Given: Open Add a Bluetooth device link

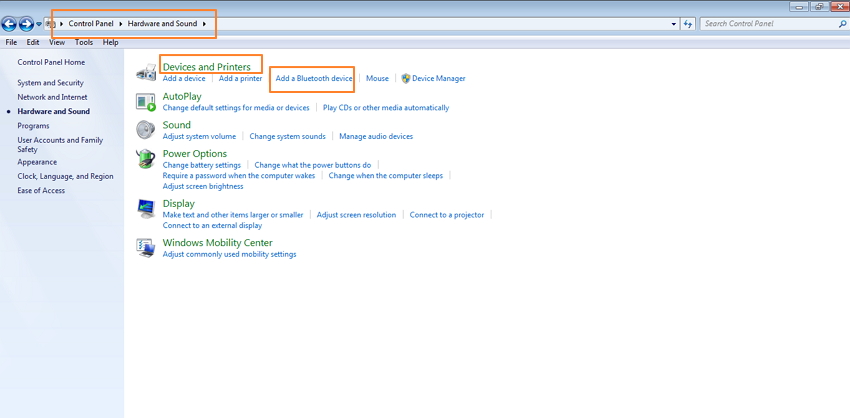Looking at the screenshot, I should coord(314,78).
